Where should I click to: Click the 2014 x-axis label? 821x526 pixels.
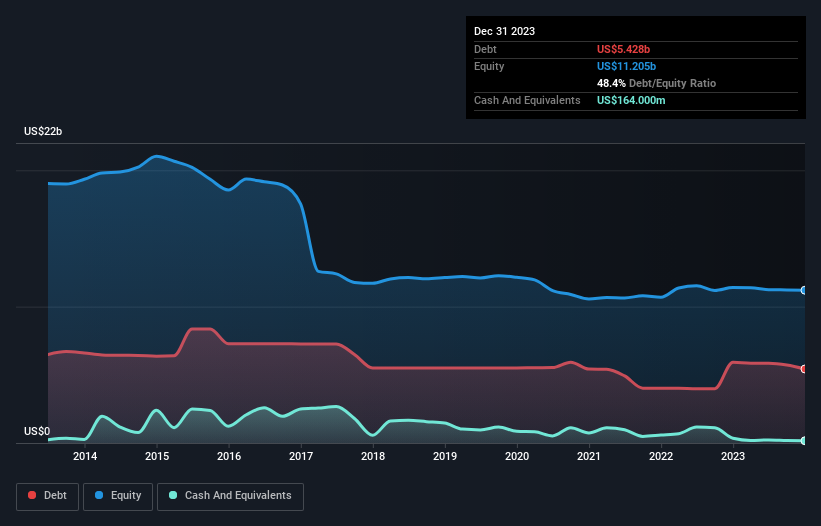(85, 456)
